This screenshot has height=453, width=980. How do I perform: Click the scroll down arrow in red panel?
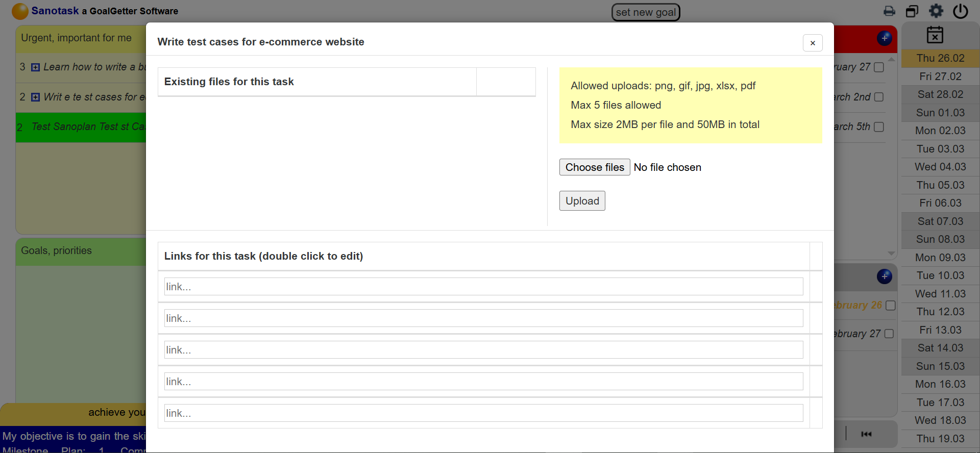coord(891,254)
